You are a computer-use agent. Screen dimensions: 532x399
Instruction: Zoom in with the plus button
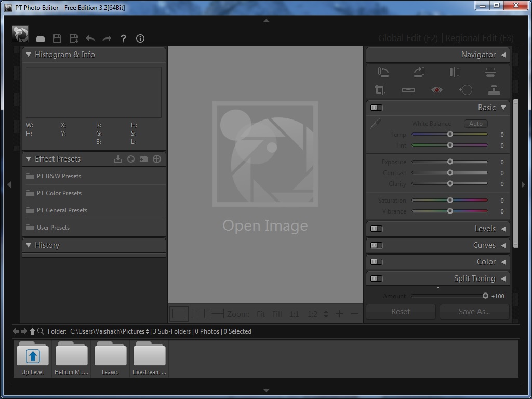pyautogui.click(x=339, y=314)
